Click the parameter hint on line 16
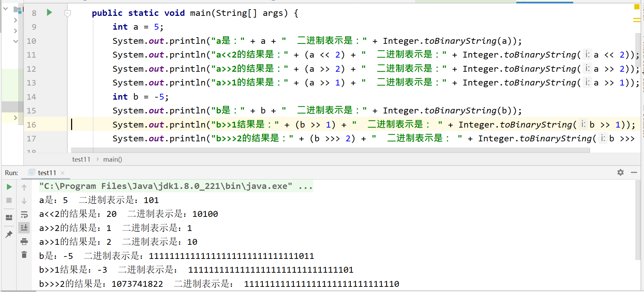Screen dimensions: 644x292 [583, 124]
